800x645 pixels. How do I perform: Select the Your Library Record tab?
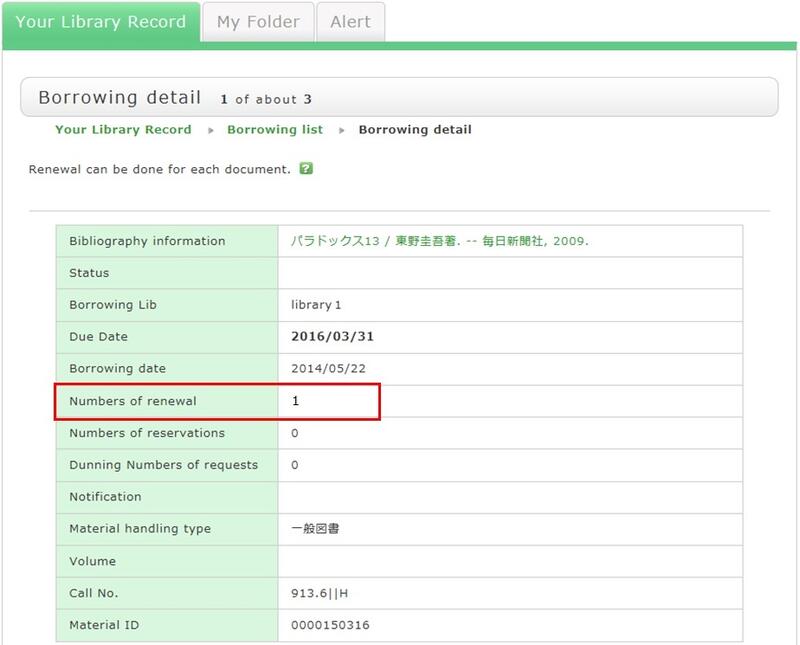point(100,22)
